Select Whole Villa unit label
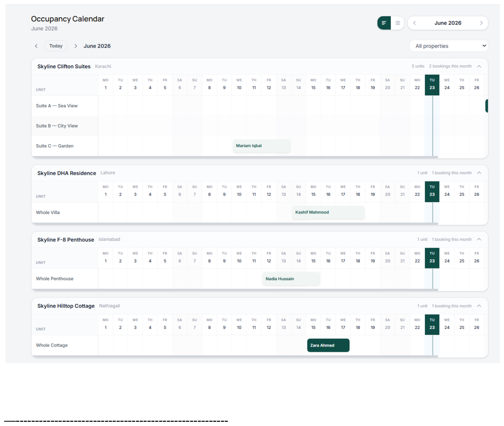This screenshot has width=504, height=426. (48, 212)
